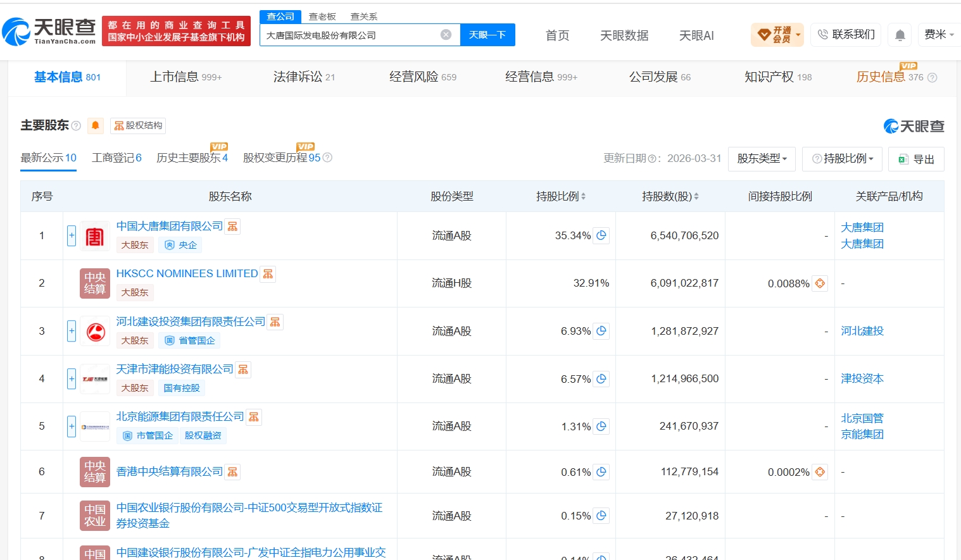The height and width of the screenshot is (560, 961).
Task: Expand row for 北京能源集团有限责任公司
Action: tap(72, 426)
